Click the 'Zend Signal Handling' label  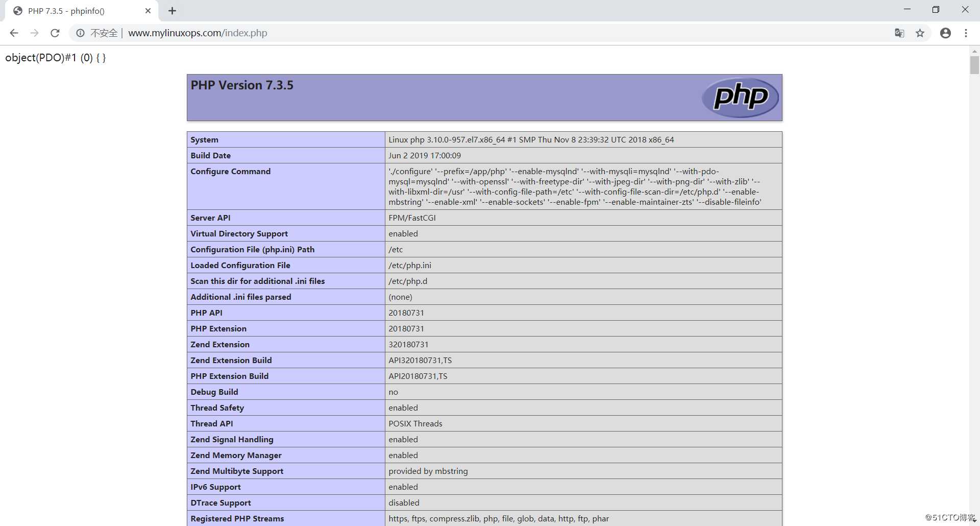click(232, 440)
